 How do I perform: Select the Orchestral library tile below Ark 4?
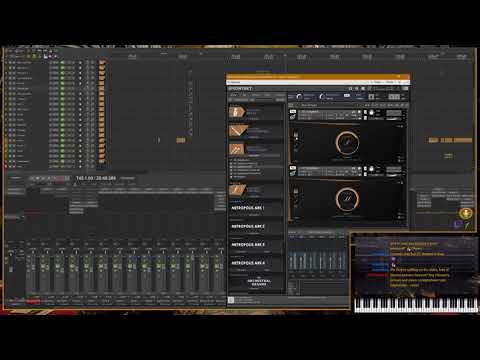pos(256,283)
